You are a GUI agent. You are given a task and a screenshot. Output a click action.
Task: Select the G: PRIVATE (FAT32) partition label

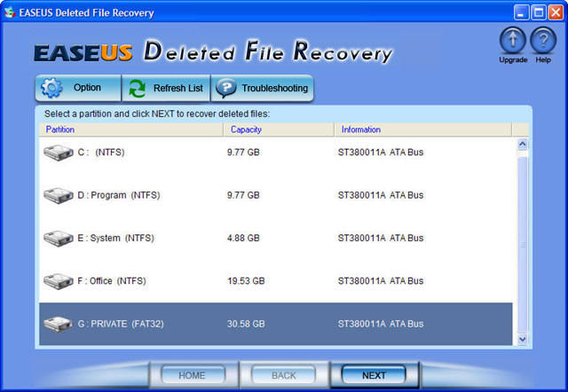(121, 324)
